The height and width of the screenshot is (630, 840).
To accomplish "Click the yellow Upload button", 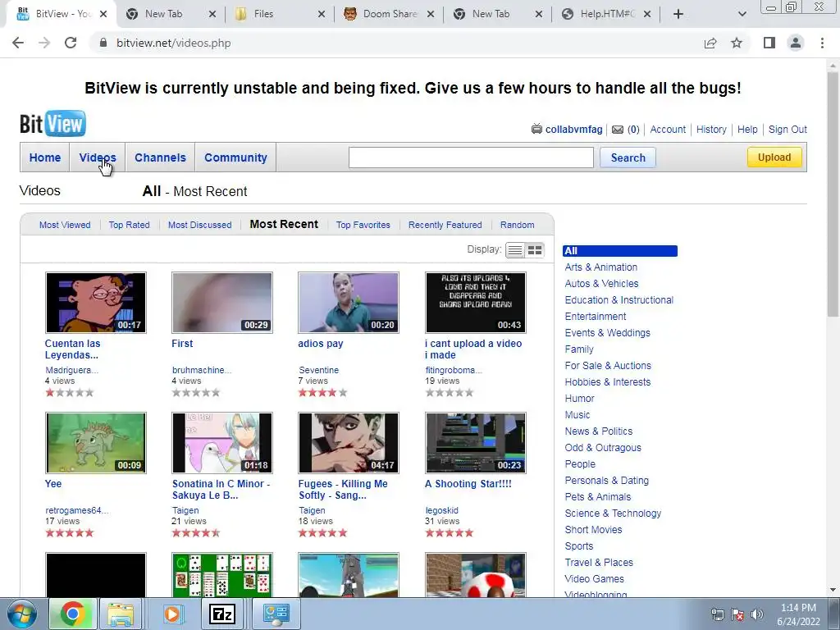I will coord(774,157).
